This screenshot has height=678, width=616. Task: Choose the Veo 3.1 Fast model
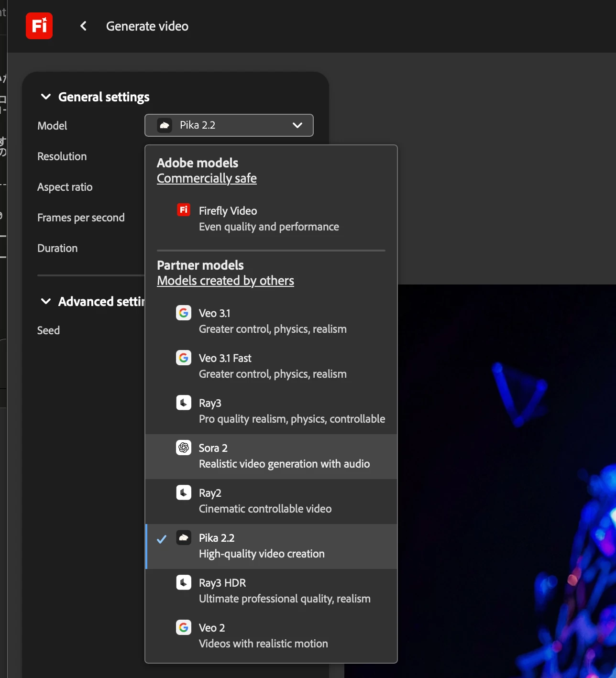point(271,366)
